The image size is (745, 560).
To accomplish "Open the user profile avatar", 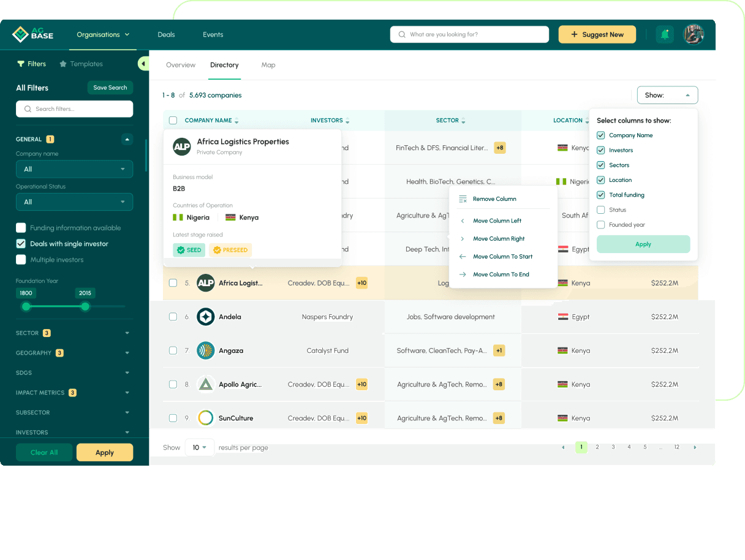I will [694, 34].
